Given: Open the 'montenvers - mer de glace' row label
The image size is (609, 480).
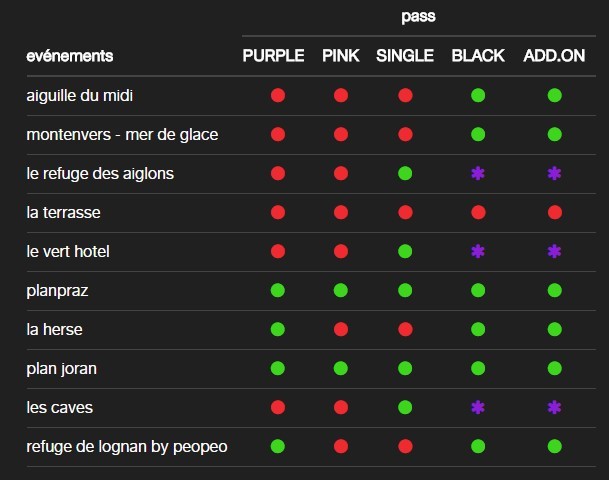Looking at the screenshot, I should (x=122, y=134).
